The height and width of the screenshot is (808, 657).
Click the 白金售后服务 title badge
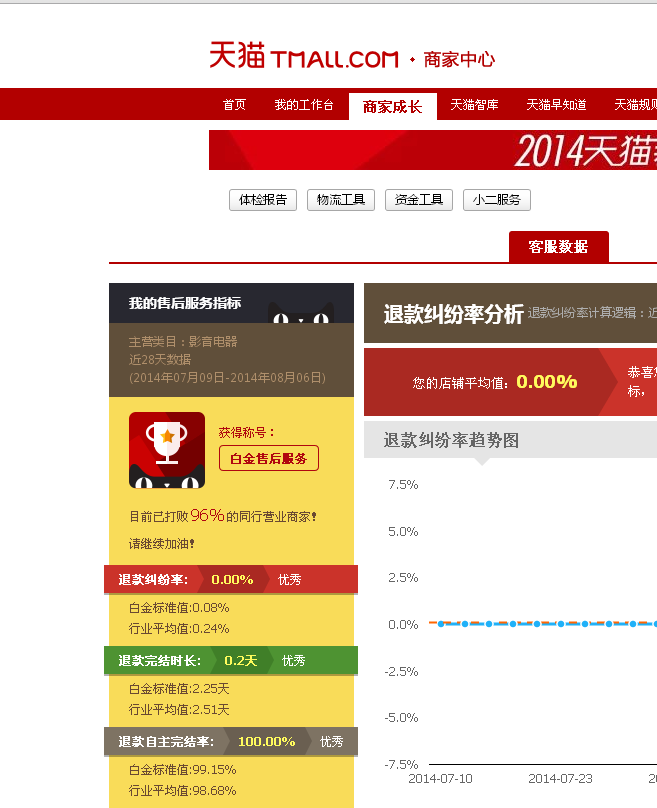[x=268, y=458]
